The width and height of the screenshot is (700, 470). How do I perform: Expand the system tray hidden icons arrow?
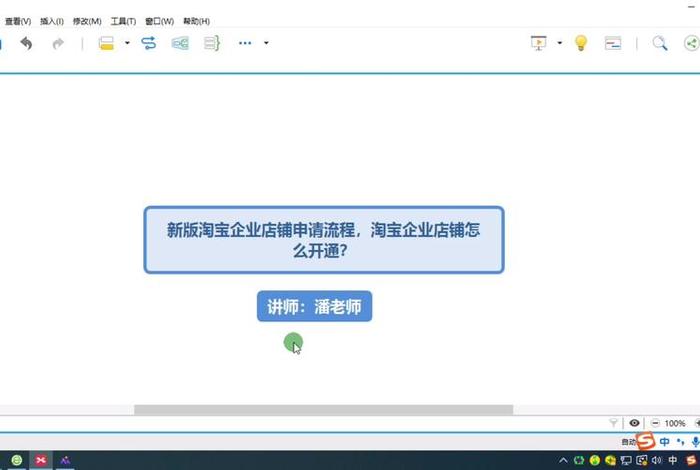point(563,460)
